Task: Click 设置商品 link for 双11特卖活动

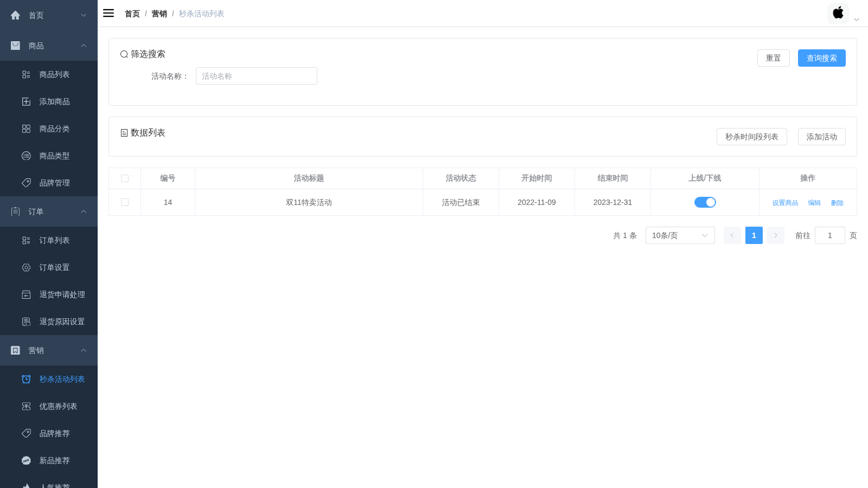Action: pos(785,203)
